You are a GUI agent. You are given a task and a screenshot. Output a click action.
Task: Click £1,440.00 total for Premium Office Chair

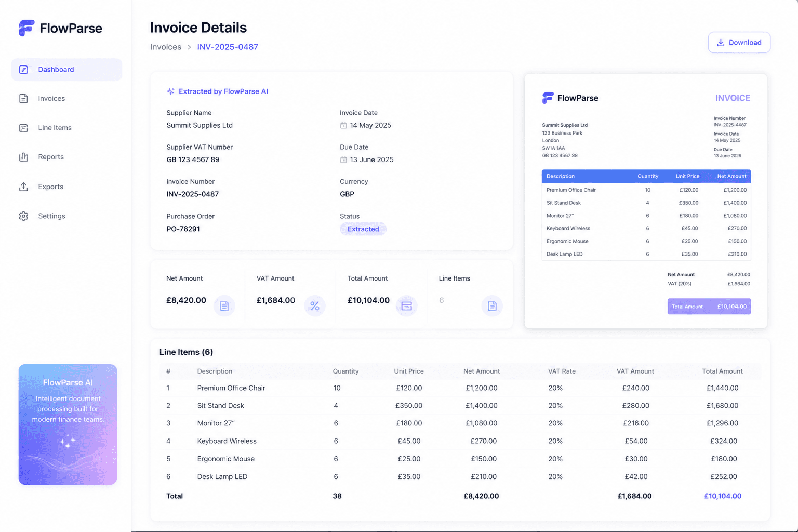coord(722,388)
